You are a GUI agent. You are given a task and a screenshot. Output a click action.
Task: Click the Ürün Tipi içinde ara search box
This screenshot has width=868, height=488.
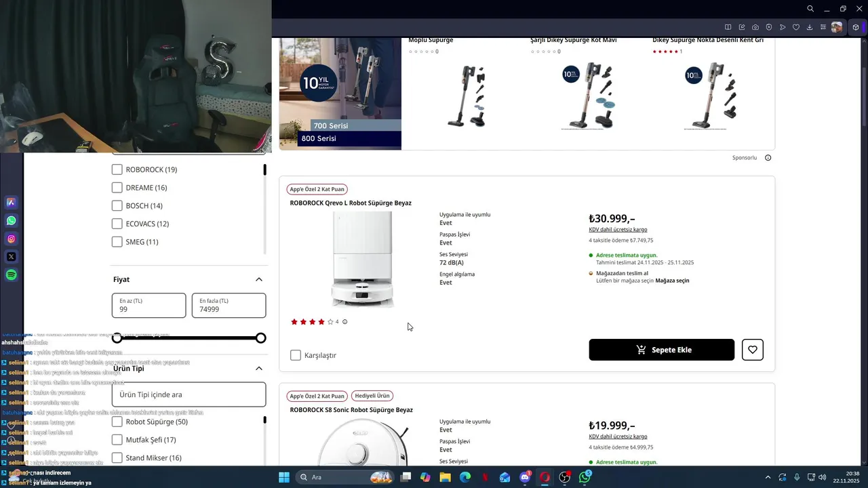tap(189, 394)
